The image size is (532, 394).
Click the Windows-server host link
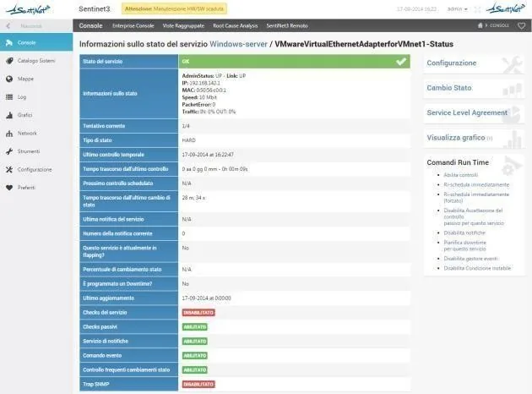click(x=238, y=44)
